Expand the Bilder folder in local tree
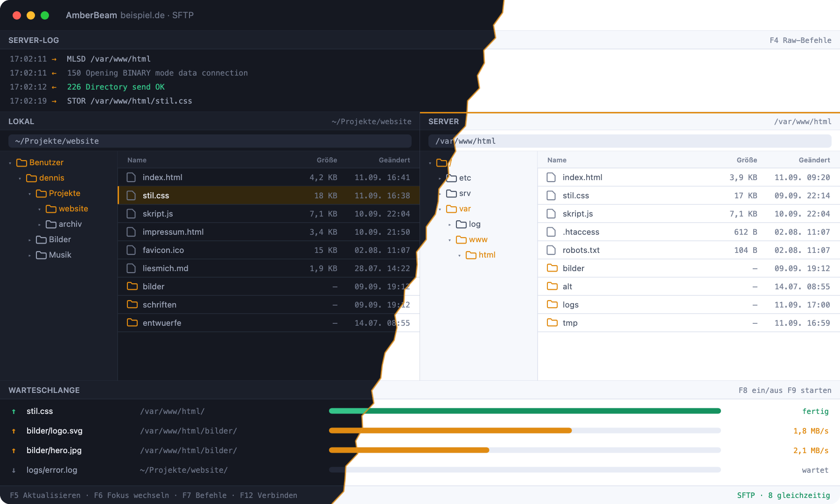Viewport: 840px width, 504px height. tap(29, 240)
